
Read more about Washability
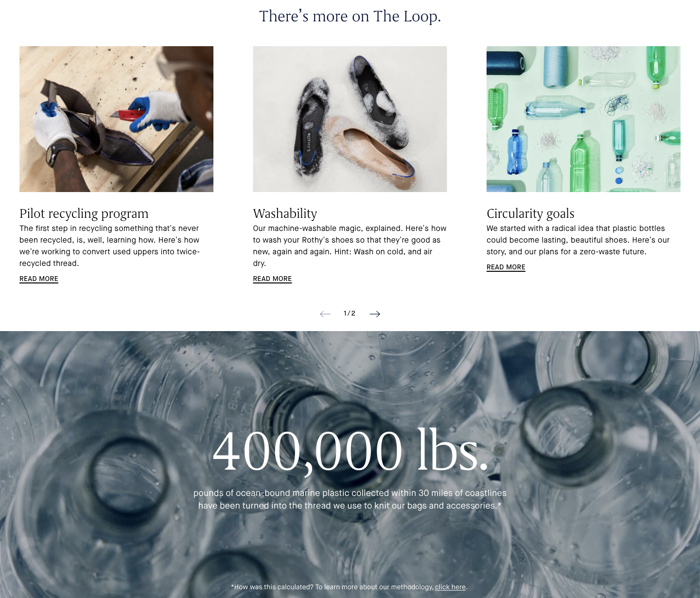click(x=272, y=279)
